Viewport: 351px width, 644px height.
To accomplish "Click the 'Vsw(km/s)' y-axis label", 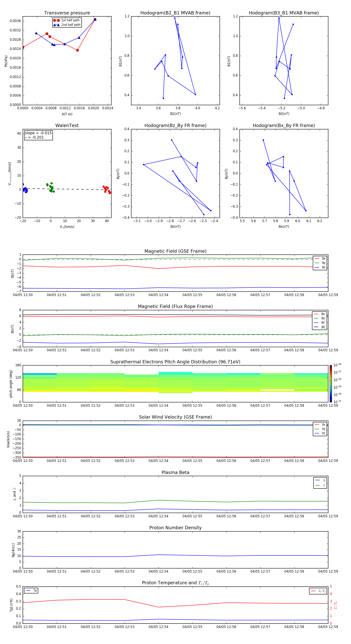I will 8,439.
